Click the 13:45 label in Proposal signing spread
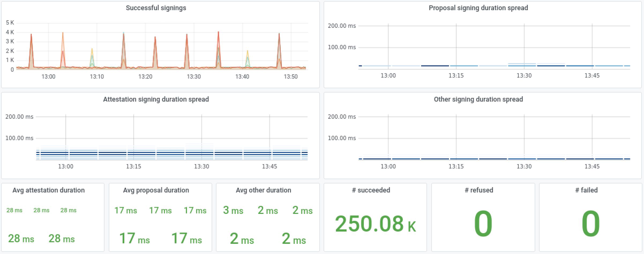The image size is (644, 254). (x=592, y=76)
